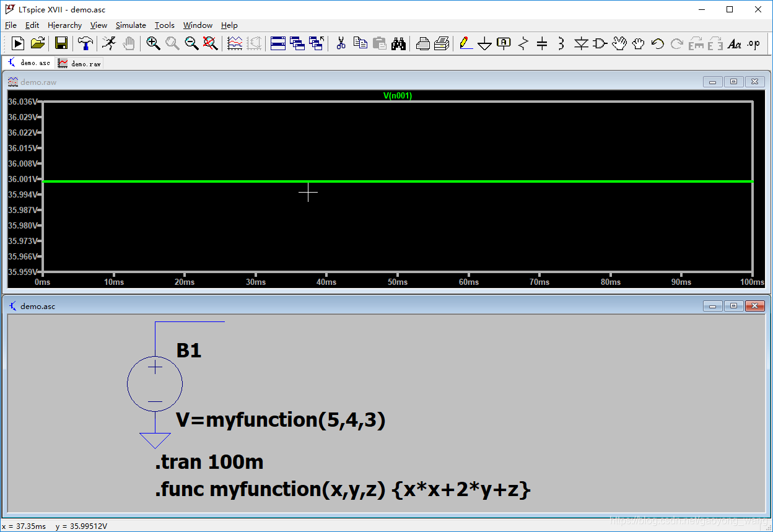Select the Pan magnifier icon
Image resolution: width=773 pixels, height=532 pixels.
(x=172, y=43)
